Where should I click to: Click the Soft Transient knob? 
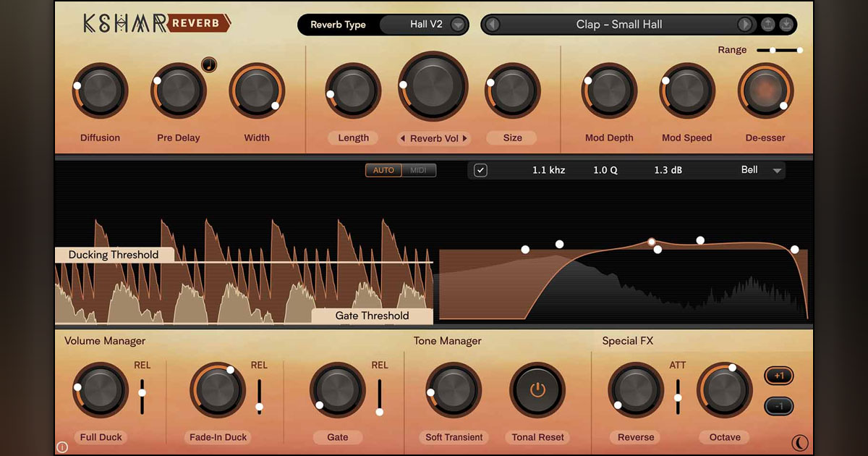pos(454,390)
